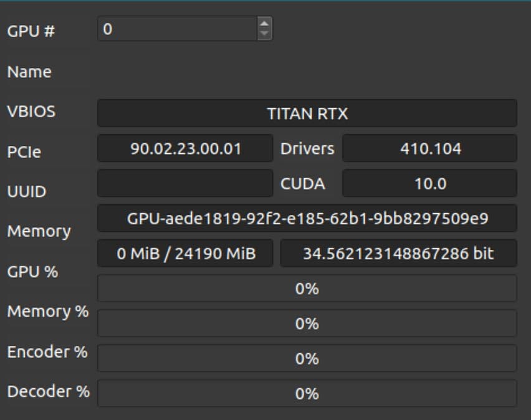Click the Decoder % label
531x420 pixels.
click(x=49, y=391)
